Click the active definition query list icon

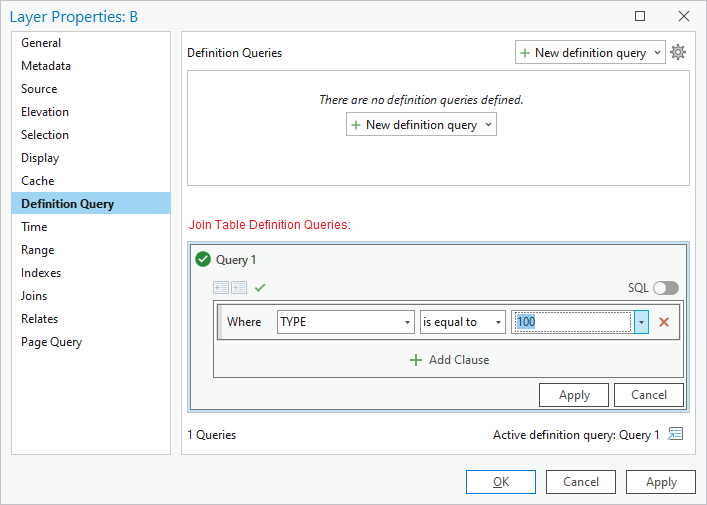tap(676, 434)
